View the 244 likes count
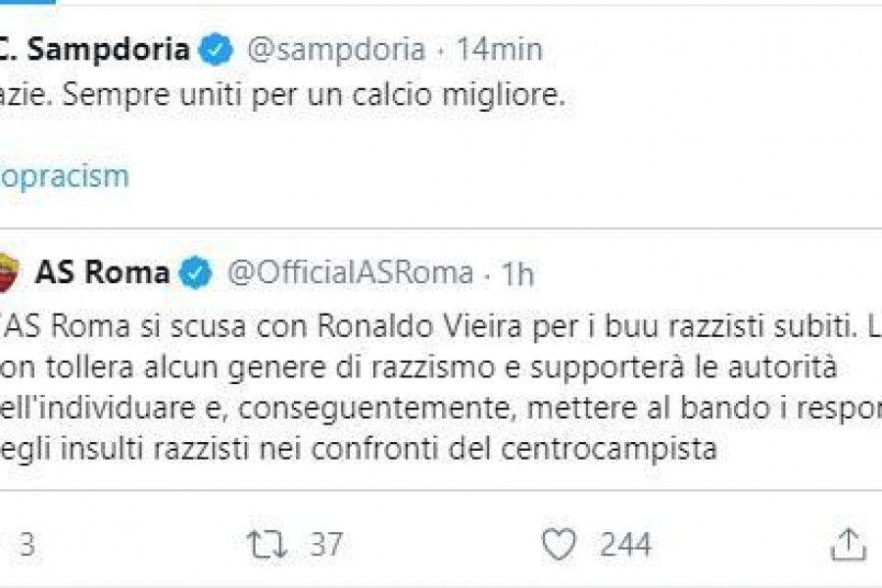Screen dimensions: 882x588 tap(625, 544)
